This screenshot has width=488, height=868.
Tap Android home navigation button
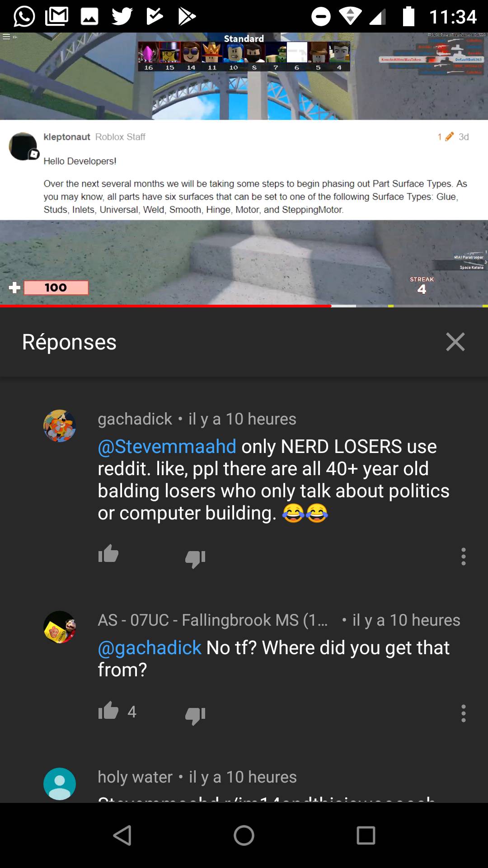pyautogui.click(x=244, y=835)
